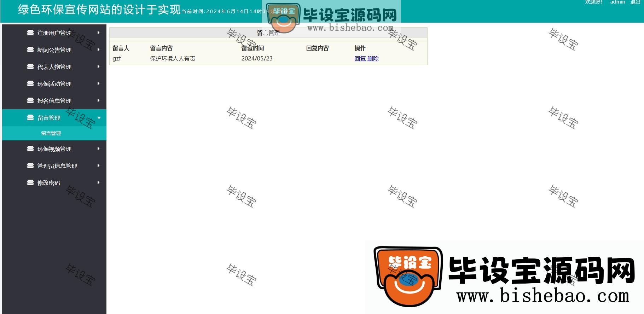Click the stack icon beside 代表人物管理

(30, 66)
